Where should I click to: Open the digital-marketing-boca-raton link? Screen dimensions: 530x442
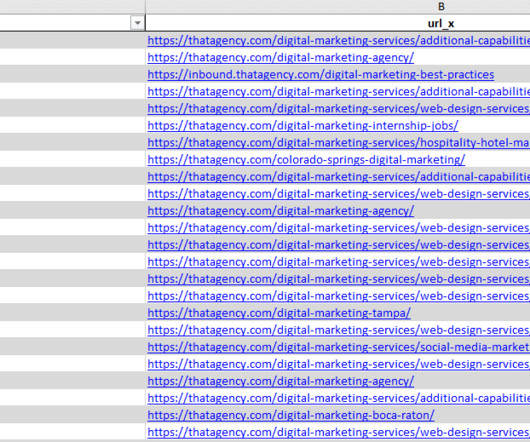click(291, 415)
